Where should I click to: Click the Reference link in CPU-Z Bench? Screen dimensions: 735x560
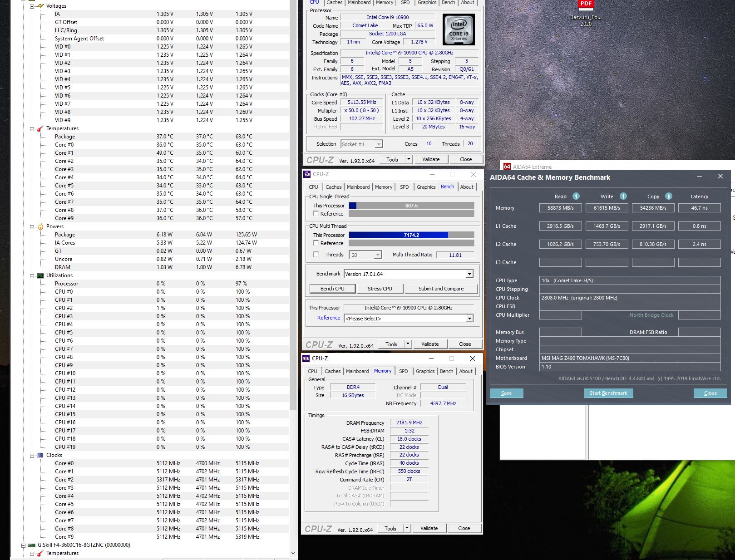tap(329, 318)
